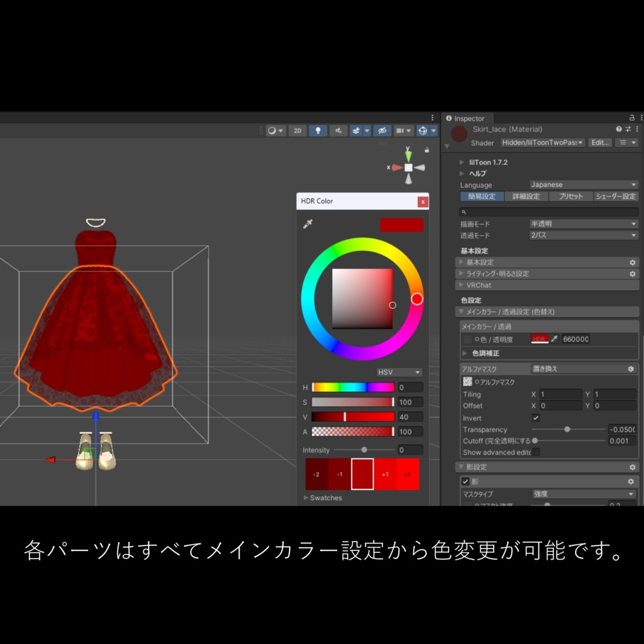Click the camera icon in the Scene toolbar
This screenshot has height=644, width=644.
pyautogui.click(x=400, y=130)
